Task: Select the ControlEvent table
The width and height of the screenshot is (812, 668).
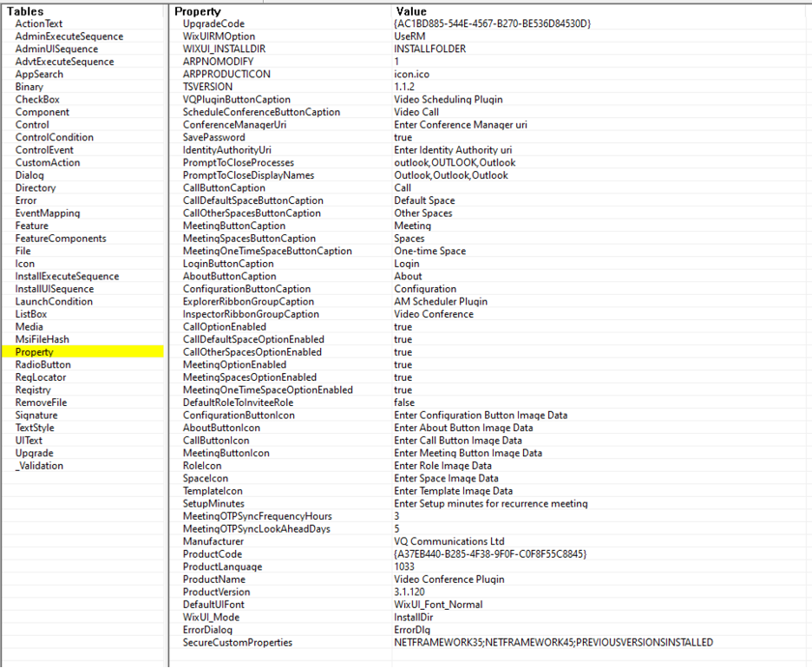Action: click(44, 150)
